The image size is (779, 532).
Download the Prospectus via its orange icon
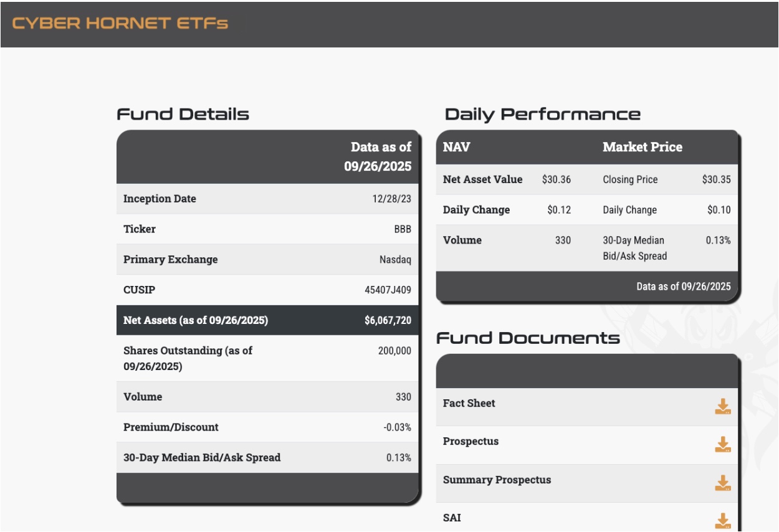pyautogui.click(x=722, y=445)
